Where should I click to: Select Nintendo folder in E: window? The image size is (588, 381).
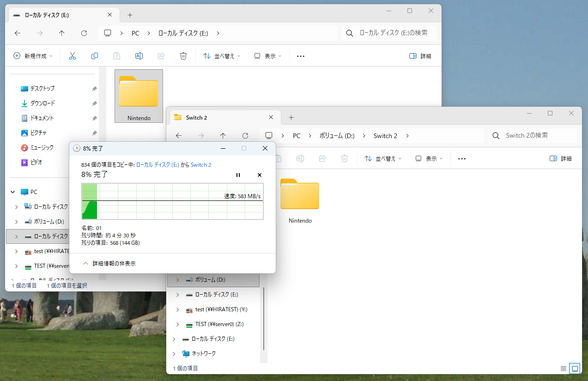pos(139,96)
